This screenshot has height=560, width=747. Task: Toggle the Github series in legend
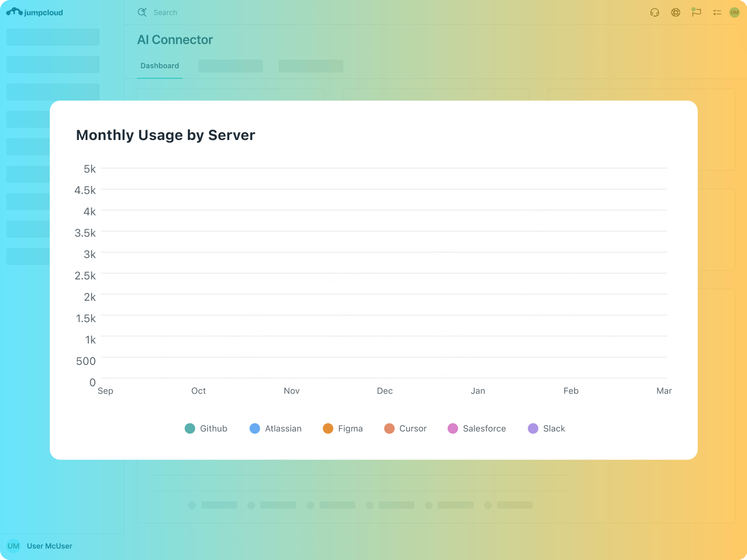click(206, 428)
